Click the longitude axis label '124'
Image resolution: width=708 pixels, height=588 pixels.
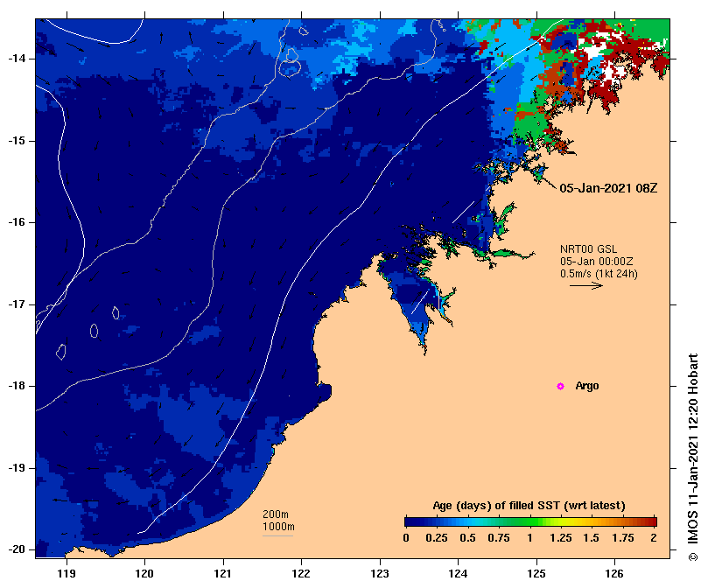[x=458, y=573]
